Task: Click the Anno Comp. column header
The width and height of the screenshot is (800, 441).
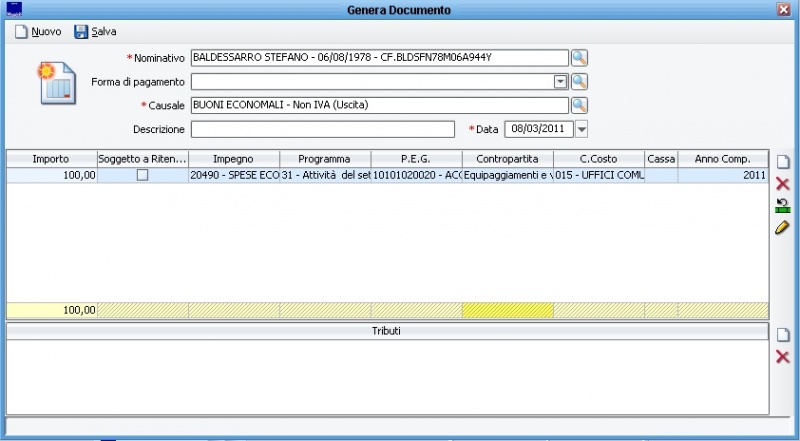Action: tap(722, 159)
